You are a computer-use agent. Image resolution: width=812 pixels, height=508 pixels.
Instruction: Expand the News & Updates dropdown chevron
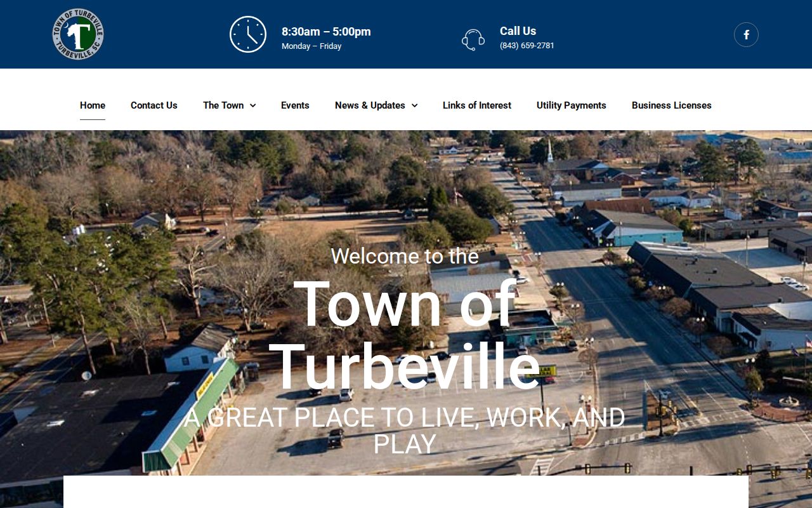(414, 105)
